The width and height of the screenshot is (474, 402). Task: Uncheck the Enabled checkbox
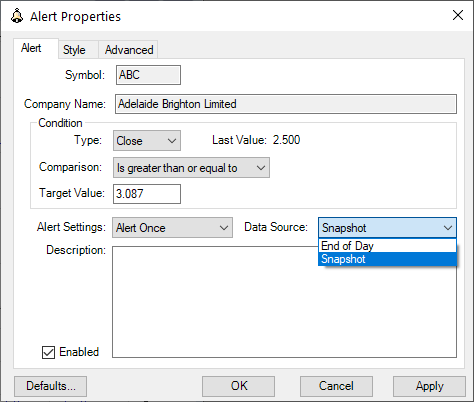48,352
